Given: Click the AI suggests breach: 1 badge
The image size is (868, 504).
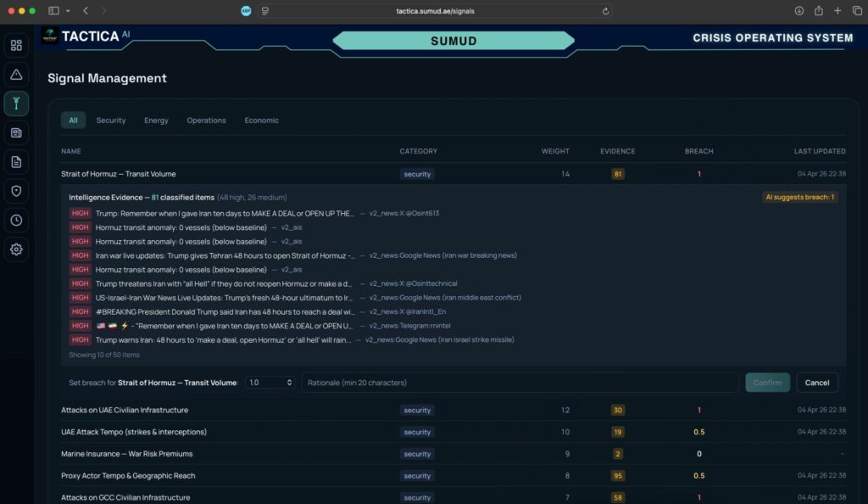Looking at the screenshot, I should pyautogui.click(x=800, y=197).
